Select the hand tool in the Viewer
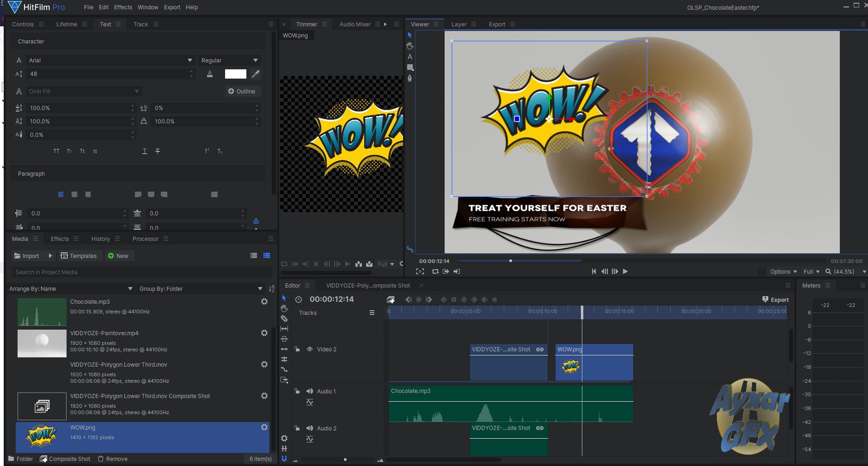Viewport: 868px width, 466px height. tap(410, 46)
